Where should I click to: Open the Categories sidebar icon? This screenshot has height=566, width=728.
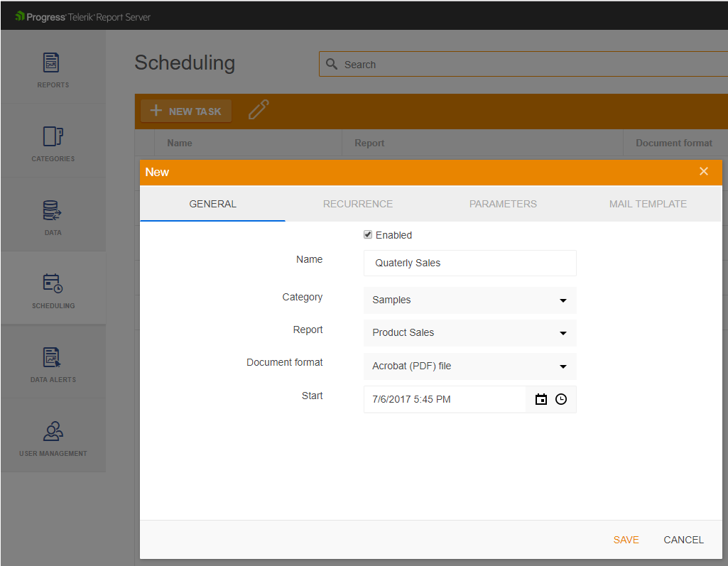53,136
